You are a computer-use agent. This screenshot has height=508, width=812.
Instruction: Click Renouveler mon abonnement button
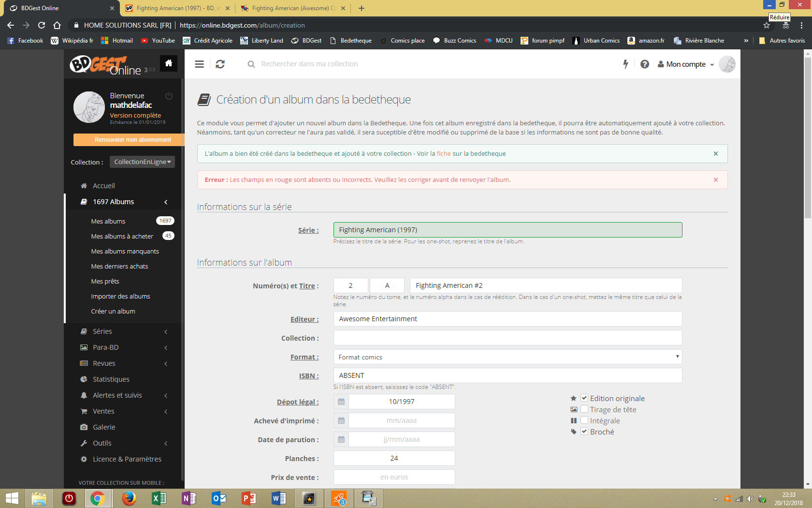point(133,140)
